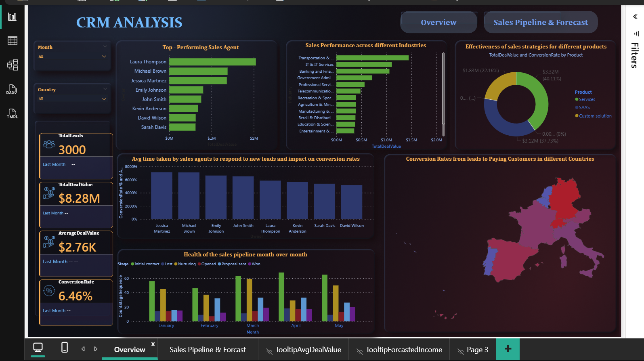The width and height of the screenshot is (644, 361).
Task: Open Sales Pipeline & Forcast page tab
Action: [208, 350]
